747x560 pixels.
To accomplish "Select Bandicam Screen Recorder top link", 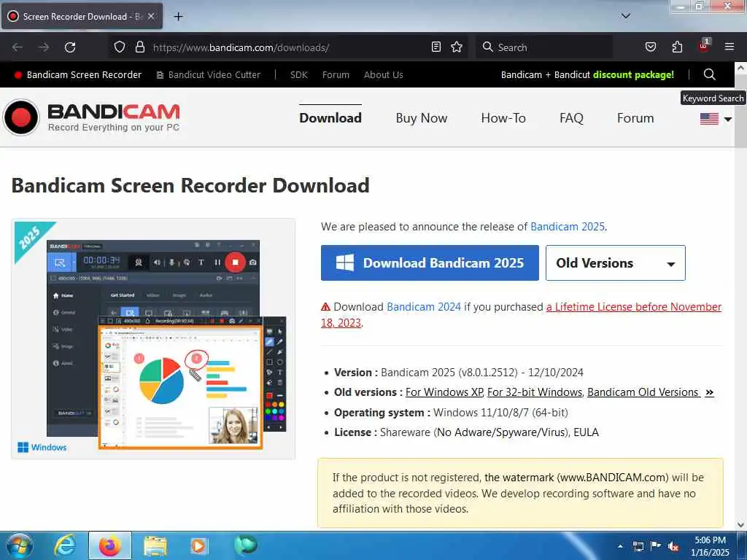I will click(78, 75).
